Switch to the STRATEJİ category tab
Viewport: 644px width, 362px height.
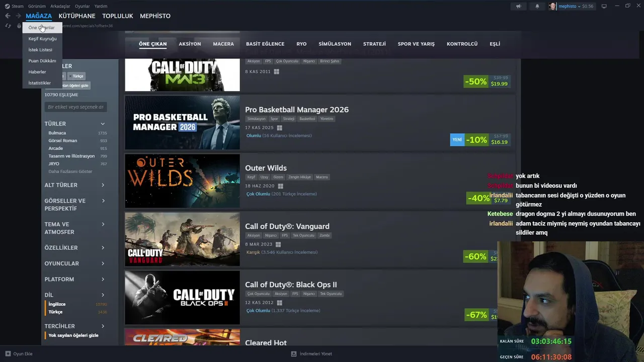click(x=374, y=44)
